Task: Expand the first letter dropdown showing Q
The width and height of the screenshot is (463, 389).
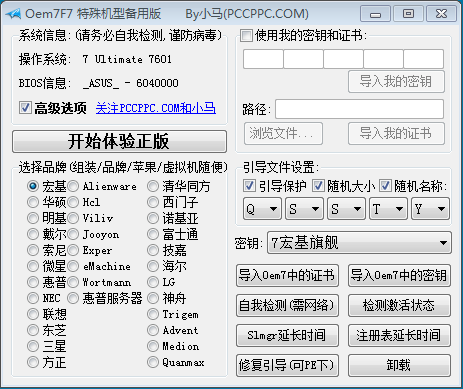Action: pos(262,209)
